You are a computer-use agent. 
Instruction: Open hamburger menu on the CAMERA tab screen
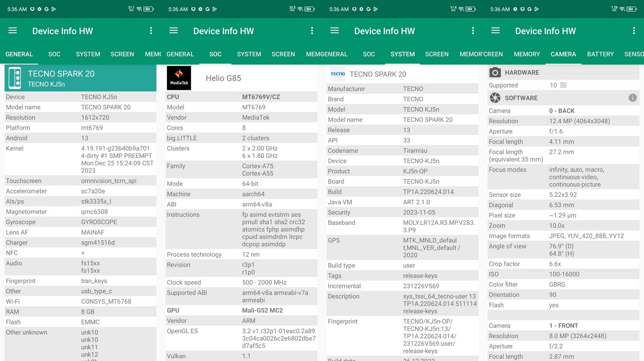tap(496, 31)
